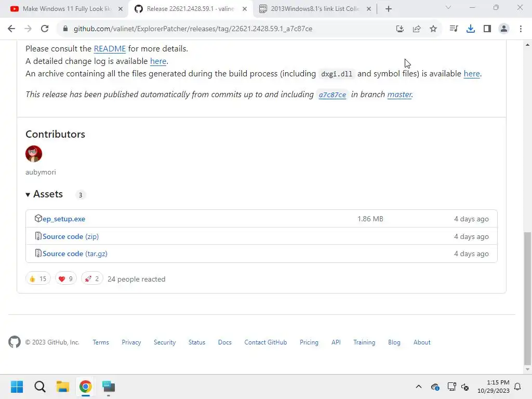Switch to the 2013Windows8.1's link List tab

click(314, 9)
